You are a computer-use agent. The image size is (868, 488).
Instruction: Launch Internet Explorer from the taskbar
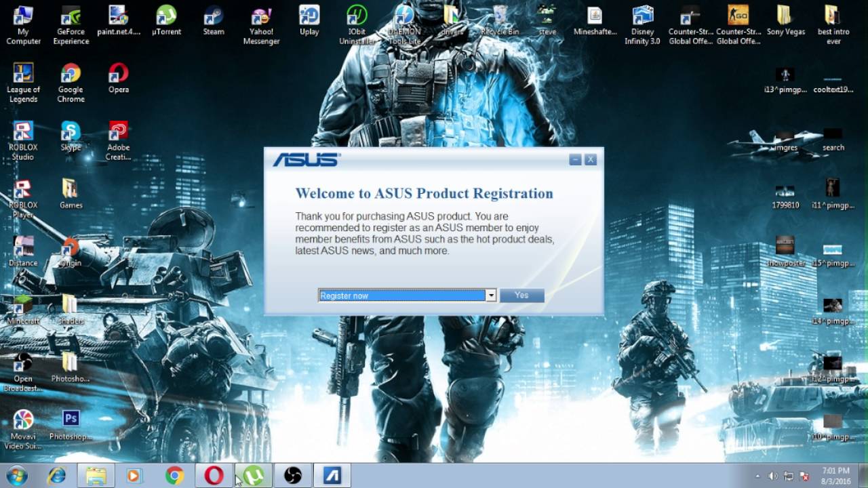(56, 476)
